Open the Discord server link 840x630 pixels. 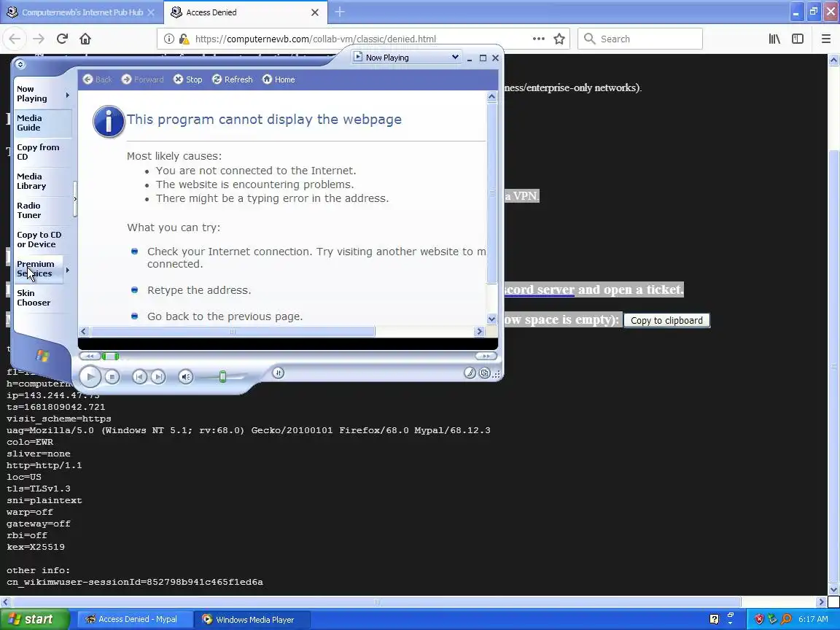(x=539, y=289)
